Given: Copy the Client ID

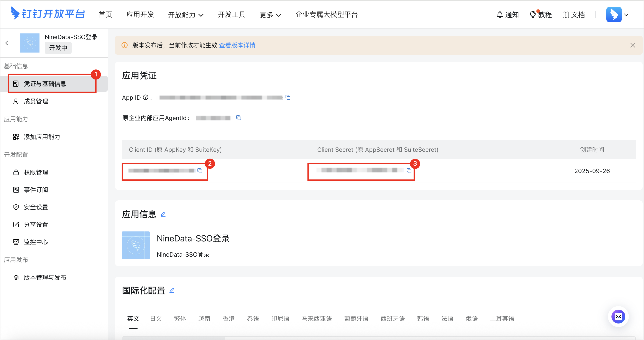Looking at the screenshot, I should [200, 171].
